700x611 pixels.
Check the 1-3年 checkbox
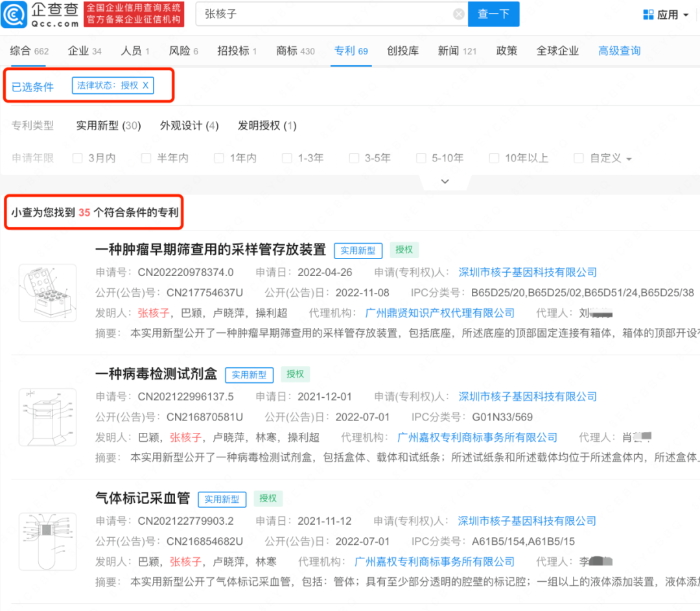coord(287,158)
